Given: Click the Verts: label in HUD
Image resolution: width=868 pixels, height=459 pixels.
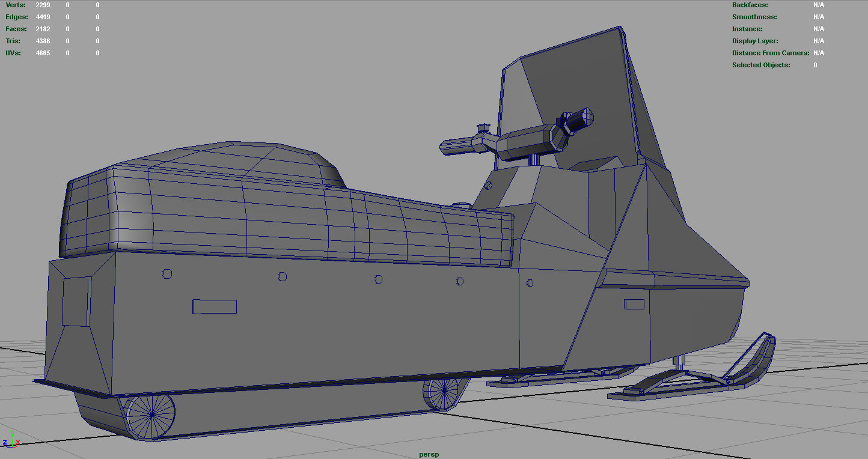Looking at the screenshot, I should (x=16, y=5).
